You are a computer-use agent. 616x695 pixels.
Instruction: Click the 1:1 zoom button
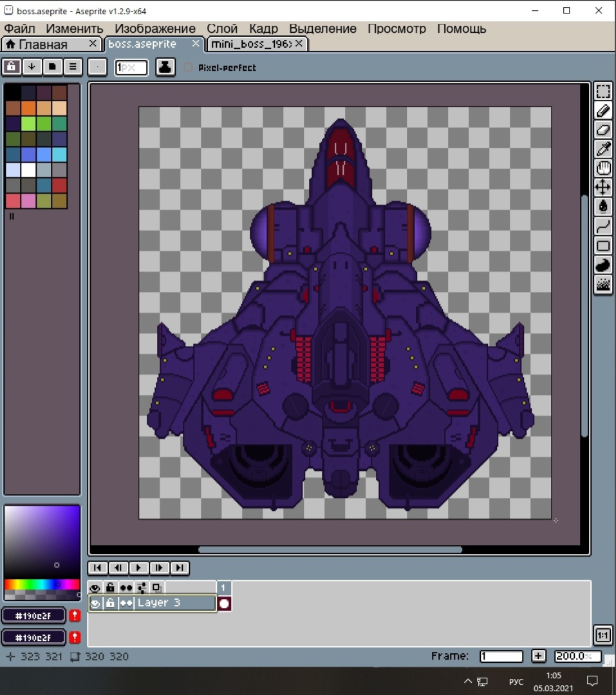603,636
